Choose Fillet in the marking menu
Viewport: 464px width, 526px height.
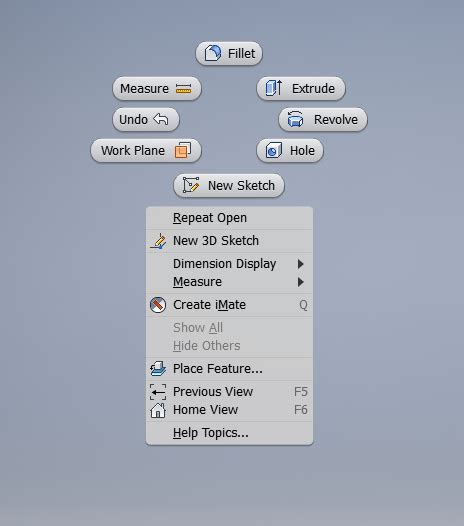[229, 53]
